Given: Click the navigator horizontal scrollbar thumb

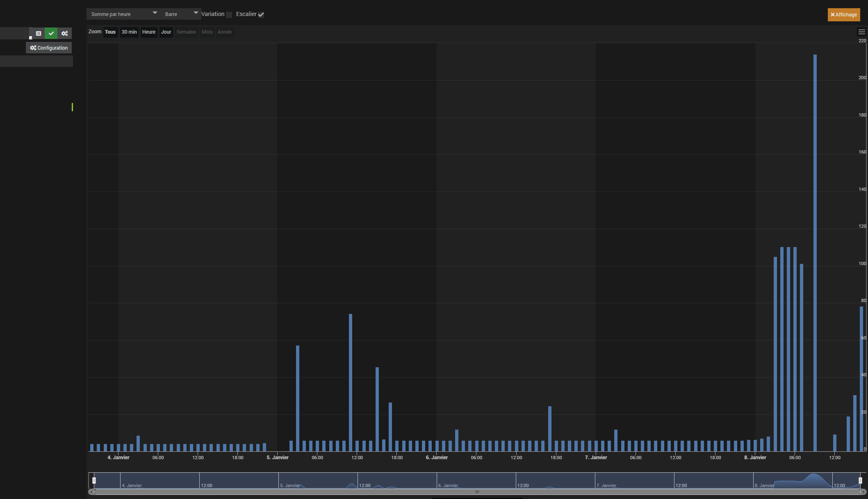Looking at the screenshot, I should (x=477, y=492).
